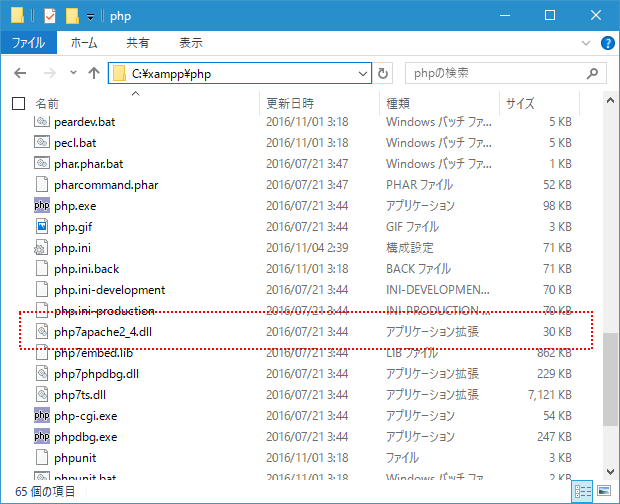Screen dimensions: 620x504
Task: Select the phar.phar.bat file icon
Action: pyautogui.click(x=42, y=163)
